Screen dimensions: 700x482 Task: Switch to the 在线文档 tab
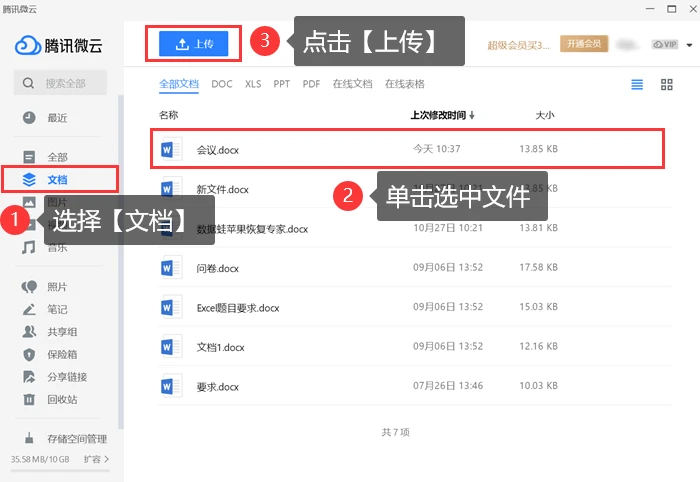[x=352, y=84]
